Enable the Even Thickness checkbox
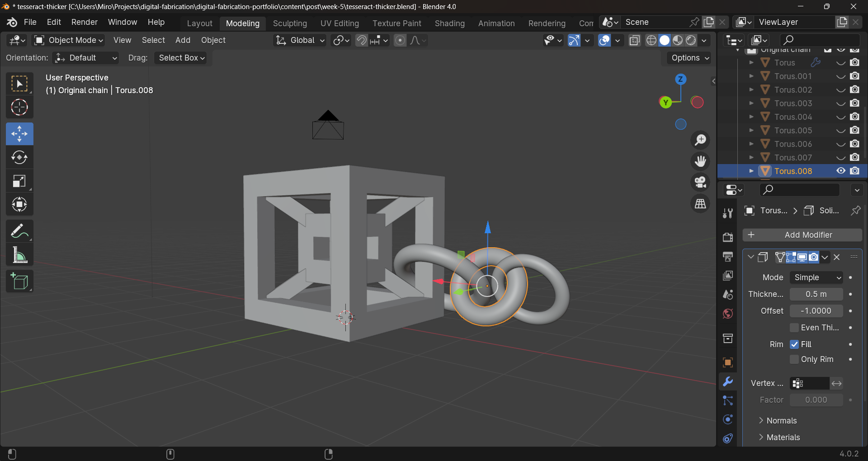This screenshot has width=868, height=461. [x=794, y=328]
